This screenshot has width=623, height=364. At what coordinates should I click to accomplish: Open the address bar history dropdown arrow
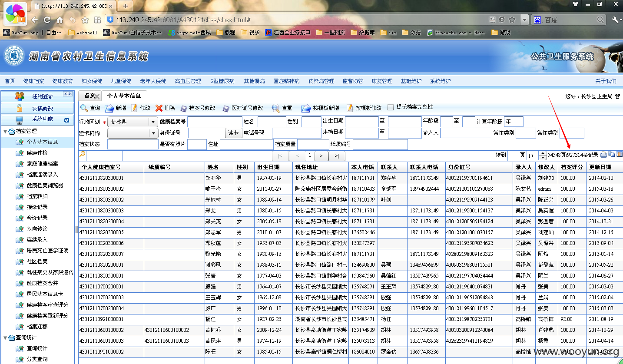coord(524,20)
